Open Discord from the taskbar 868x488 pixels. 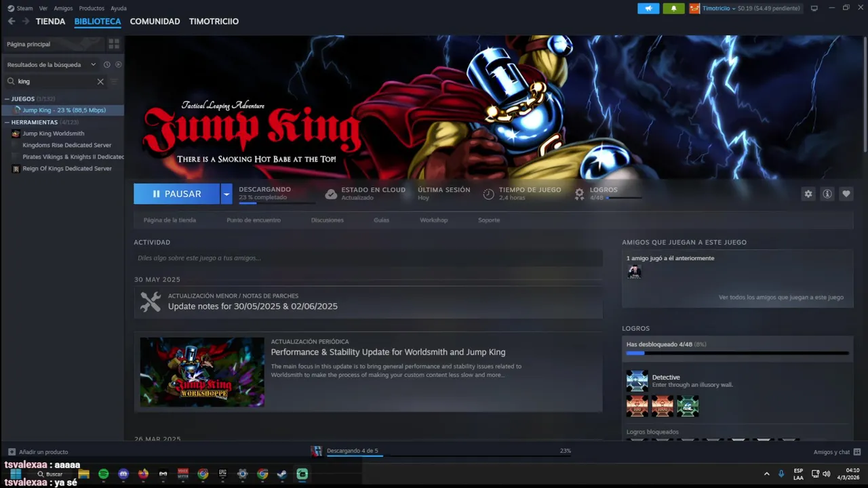(x=123, y=474)
